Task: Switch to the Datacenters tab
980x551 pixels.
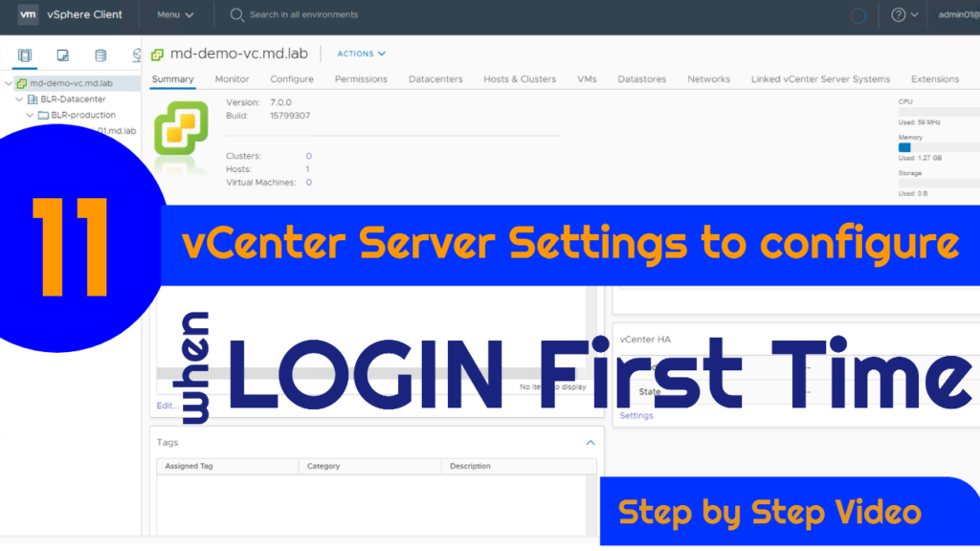Action: 435,79
